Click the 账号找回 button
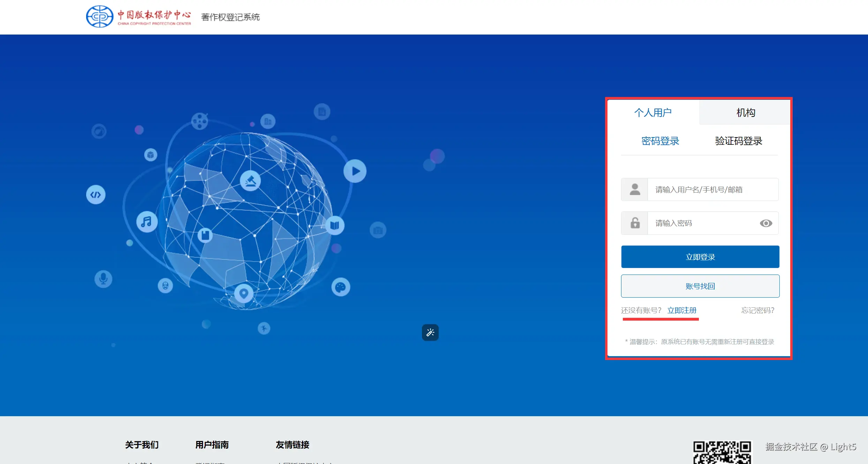 click(700, 286)
